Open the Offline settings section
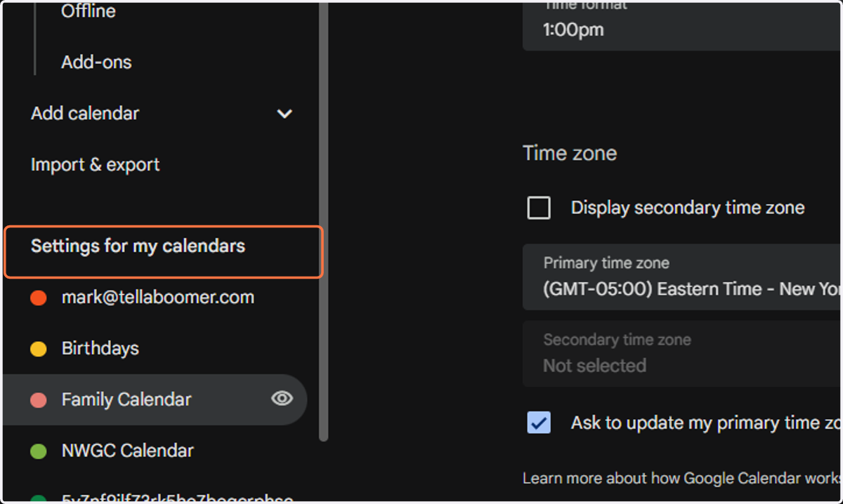843x504 pixels. point(88,11)
